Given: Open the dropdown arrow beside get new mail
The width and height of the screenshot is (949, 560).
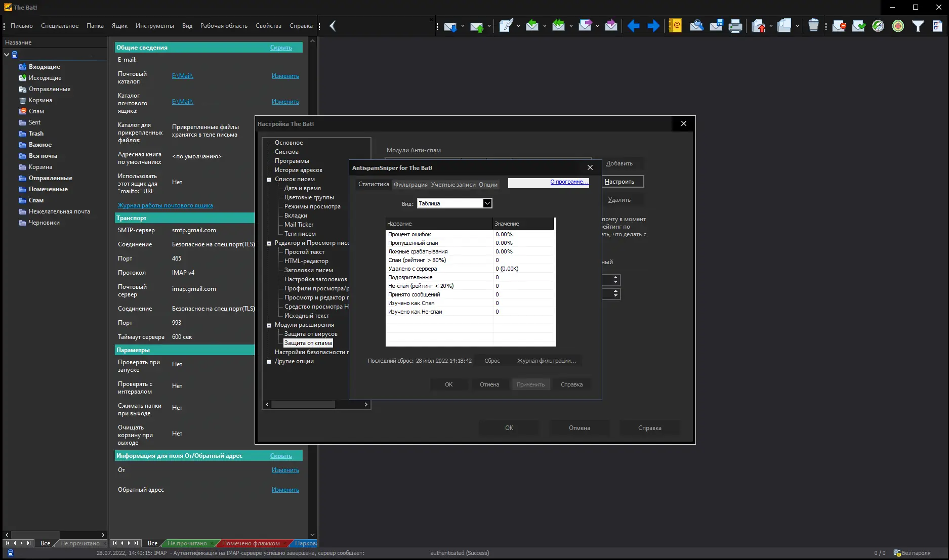Looking at the screenshot, I should (463, 26).
